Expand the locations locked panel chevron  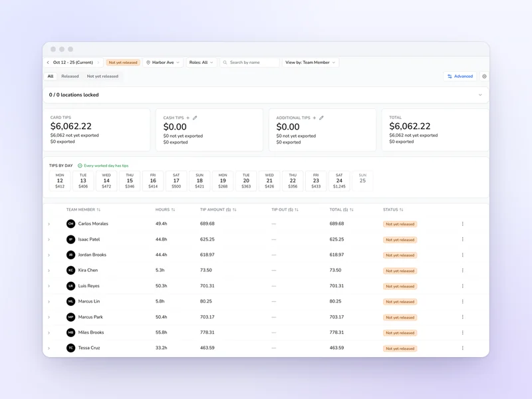click(x=480, y=95)
